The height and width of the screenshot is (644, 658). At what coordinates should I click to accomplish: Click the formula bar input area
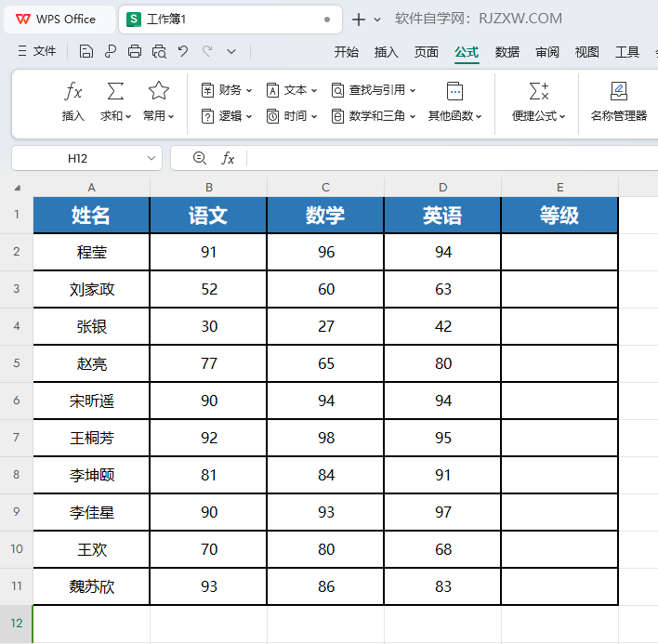pos(453,158)
